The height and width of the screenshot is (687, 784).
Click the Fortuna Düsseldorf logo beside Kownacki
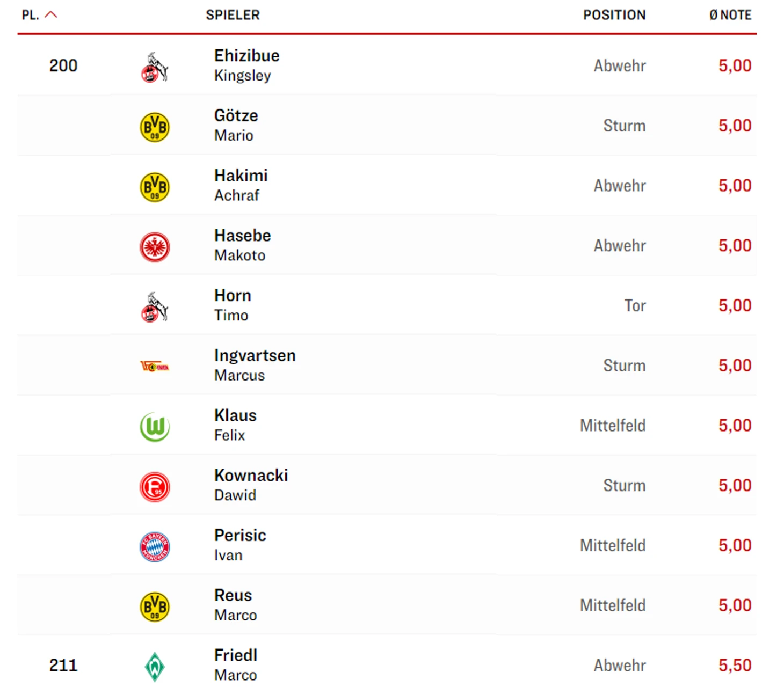[155, 487]
